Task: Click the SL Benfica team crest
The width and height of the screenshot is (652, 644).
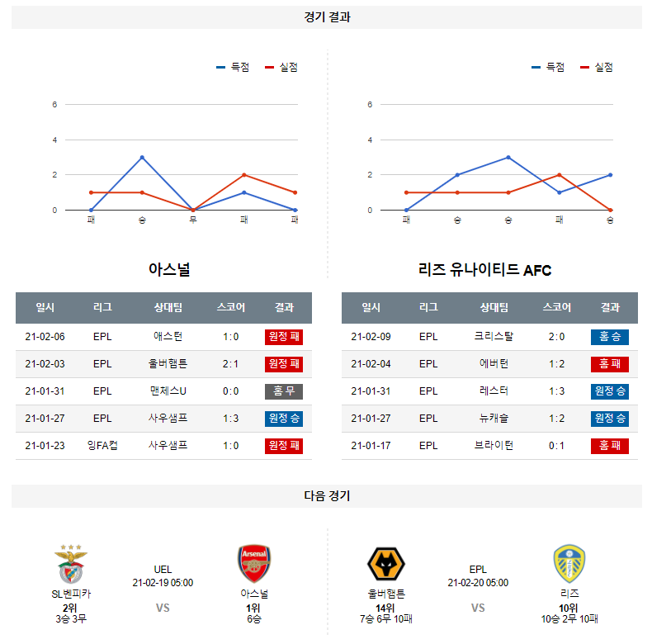Action: 70,565
